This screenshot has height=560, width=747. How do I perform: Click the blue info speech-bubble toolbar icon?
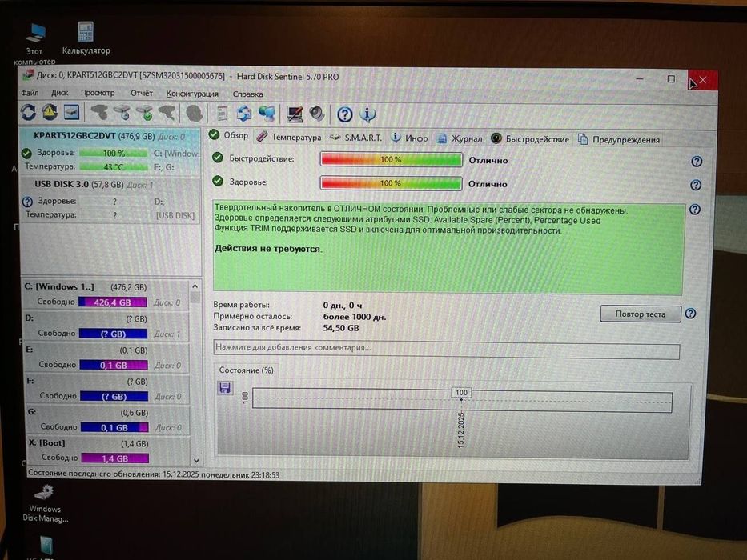pos(367,114)
